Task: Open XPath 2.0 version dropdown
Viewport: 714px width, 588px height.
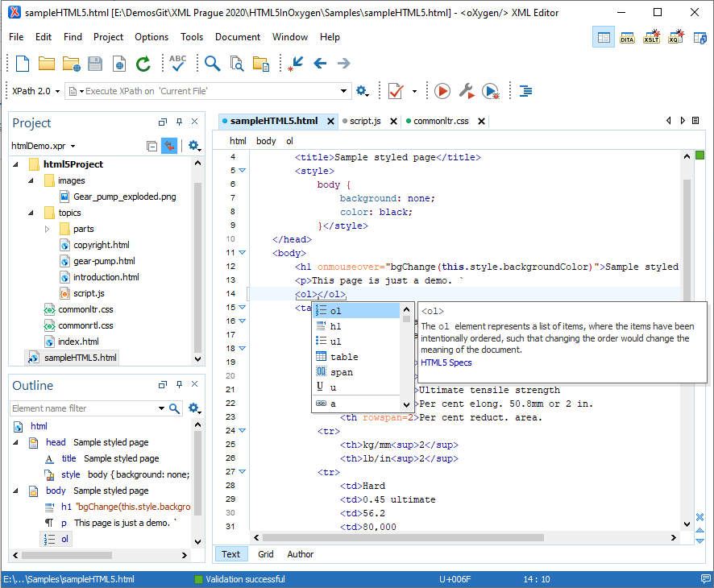Action: pyautogui.click(x=58, y=91)
